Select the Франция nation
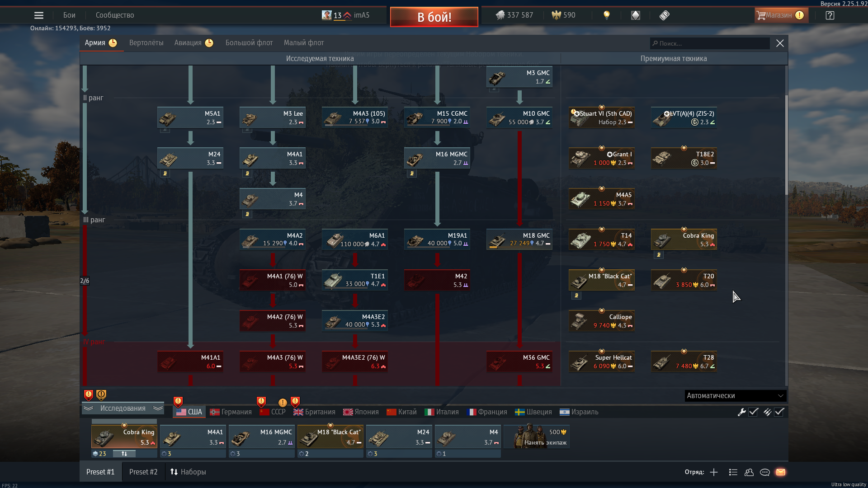The height and width of the screenshot is (488, 868). pyautogui.click(x=487, y=412)
